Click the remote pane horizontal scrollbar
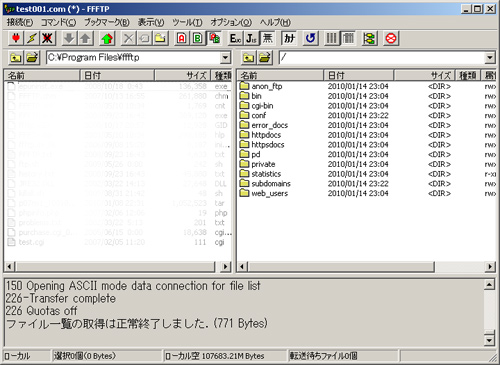This screenshot has width=500, height=365. 366,266
